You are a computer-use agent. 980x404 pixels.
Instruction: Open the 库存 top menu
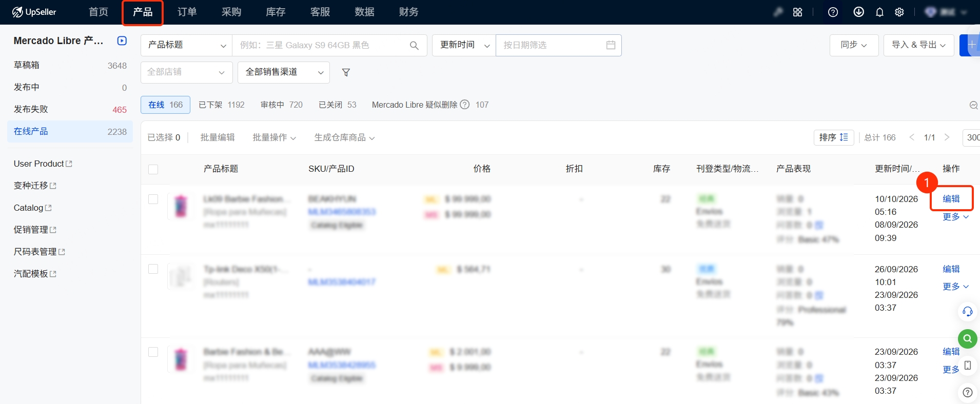276,12
